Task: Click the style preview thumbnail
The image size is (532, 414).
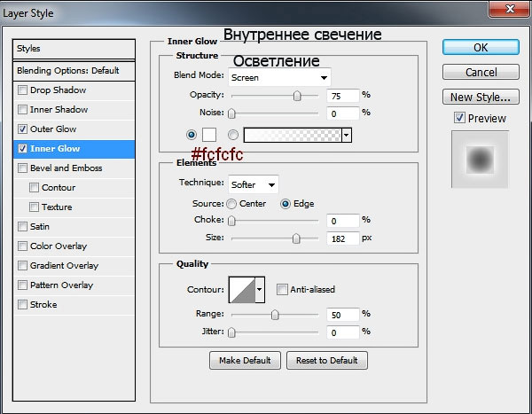Action: tap(480, 160)
